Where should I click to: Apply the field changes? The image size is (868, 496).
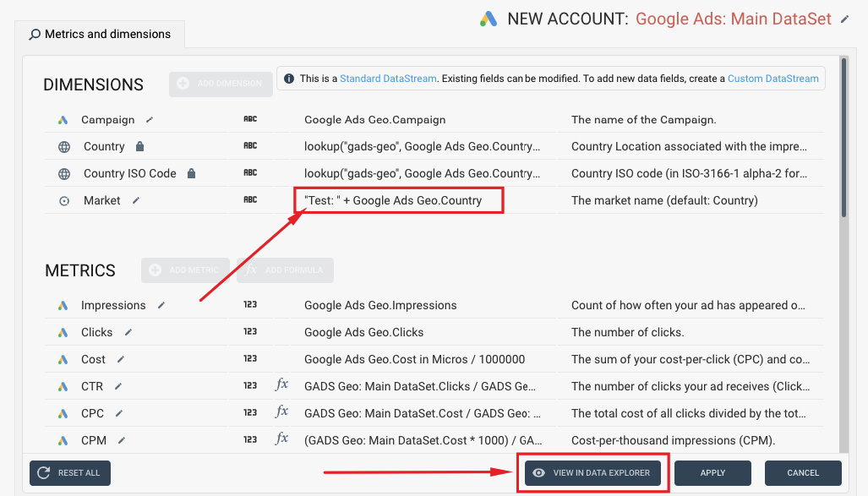click(712, 472)
